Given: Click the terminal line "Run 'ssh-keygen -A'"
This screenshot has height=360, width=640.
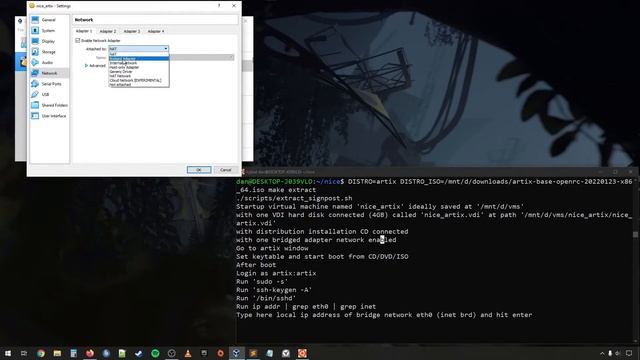Looking at the screenshot, I should point(274,290).
